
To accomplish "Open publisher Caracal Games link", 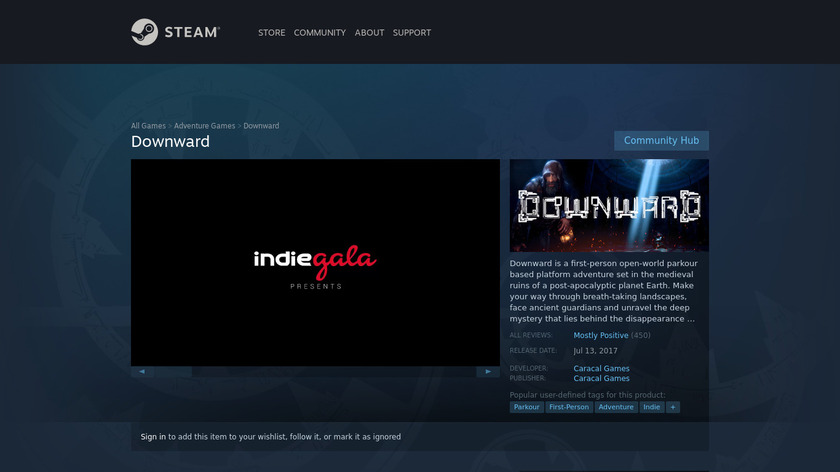I will 602,378.
